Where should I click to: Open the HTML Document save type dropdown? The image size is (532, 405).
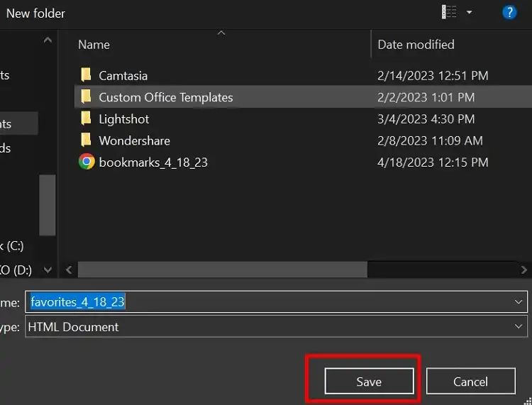[x=276, y=327]
